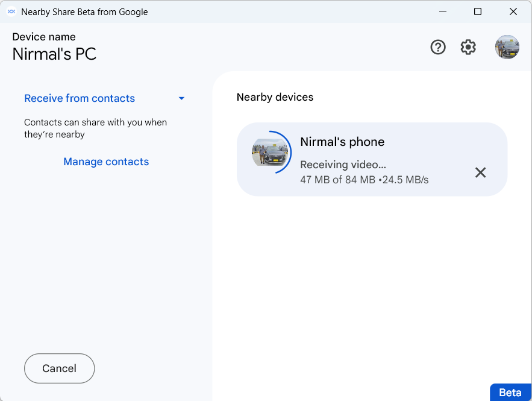This screenshot has height=401, width=532.
Task: Open the Manage contacts link
Action: 106,162
